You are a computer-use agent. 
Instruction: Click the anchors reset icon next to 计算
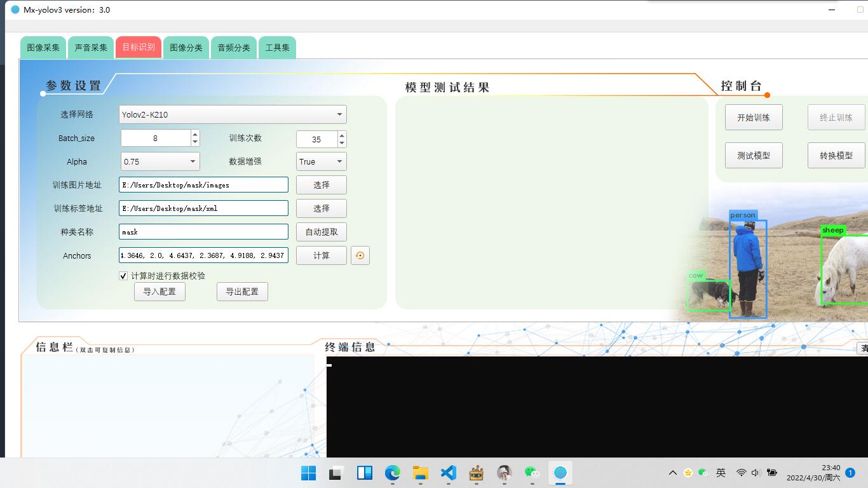[360, 255]
